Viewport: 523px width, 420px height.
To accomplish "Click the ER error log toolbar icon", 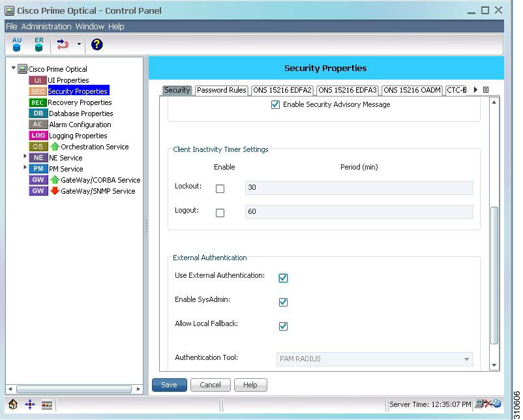I will click(x=38, y=44).
